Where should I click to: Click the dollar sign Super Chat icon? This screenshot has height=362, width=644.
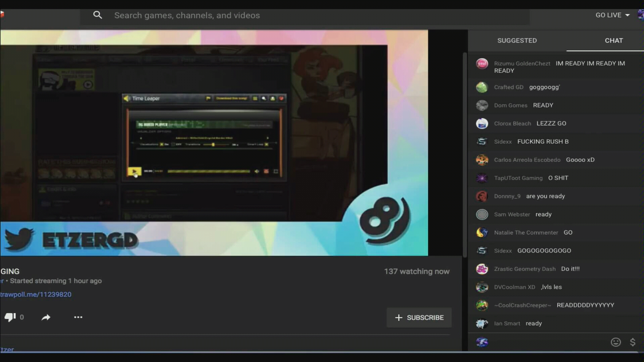[633, 342]
